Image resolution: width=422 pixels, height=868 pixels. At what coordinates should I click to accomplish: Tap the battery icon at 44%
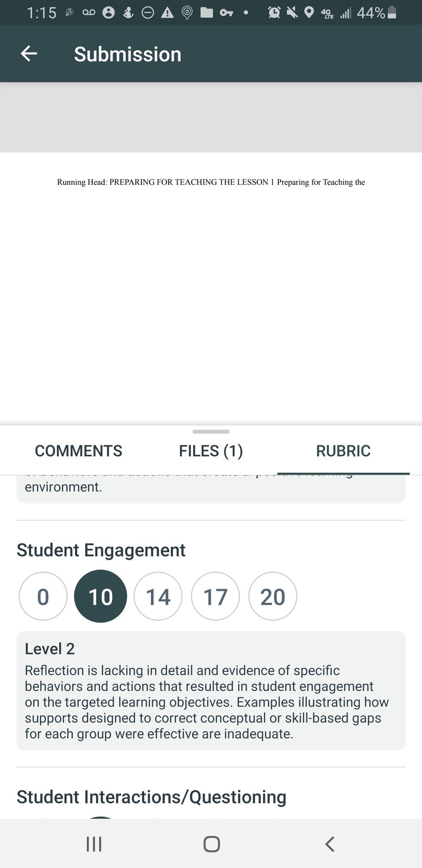coord(392,13)
